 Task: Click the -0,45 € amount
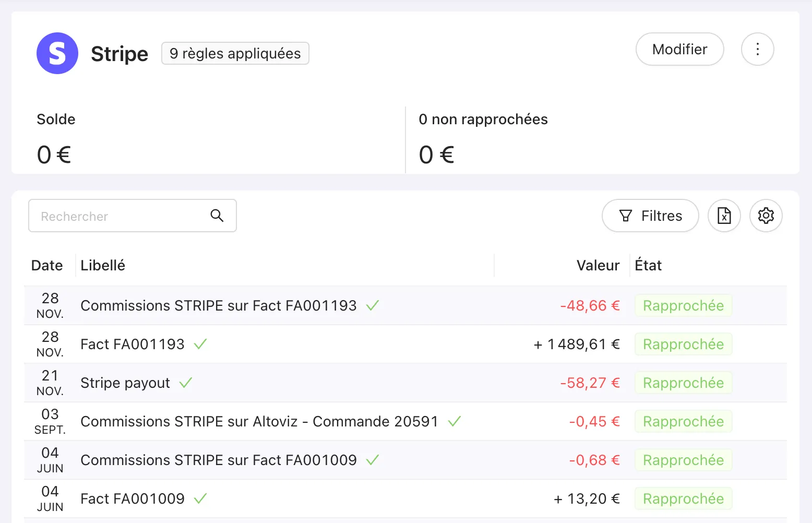594,421
